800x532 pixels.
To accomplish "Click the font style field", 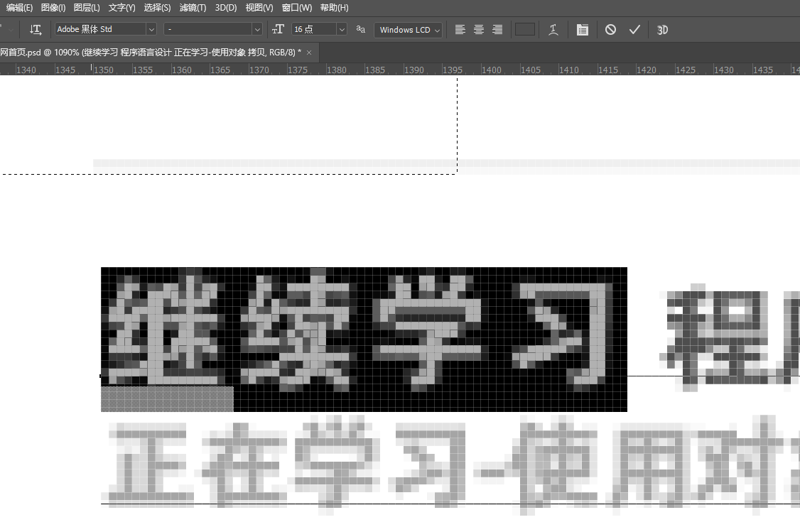I will pyautogui.click(x=208, y=29).
